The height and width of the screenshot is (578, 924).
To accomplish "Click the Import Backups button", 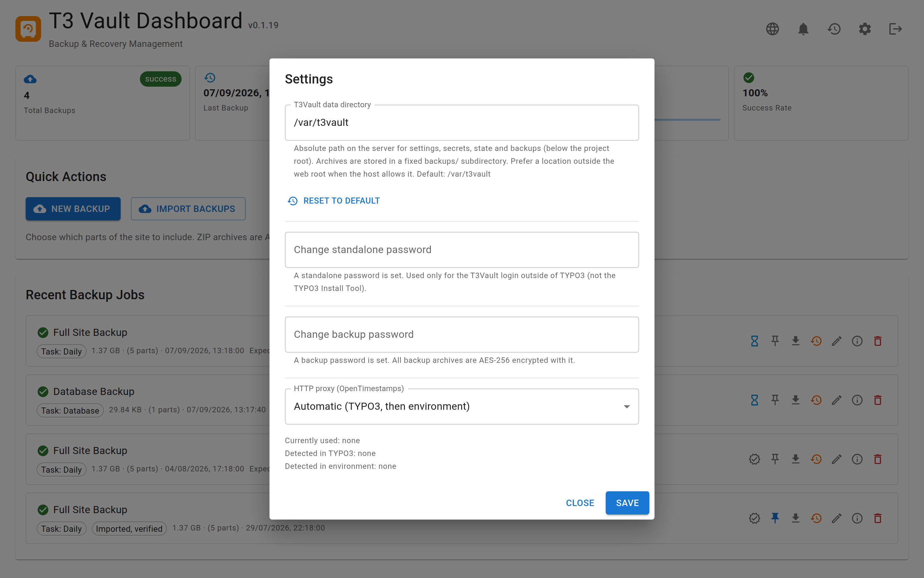I will point(188,209).
